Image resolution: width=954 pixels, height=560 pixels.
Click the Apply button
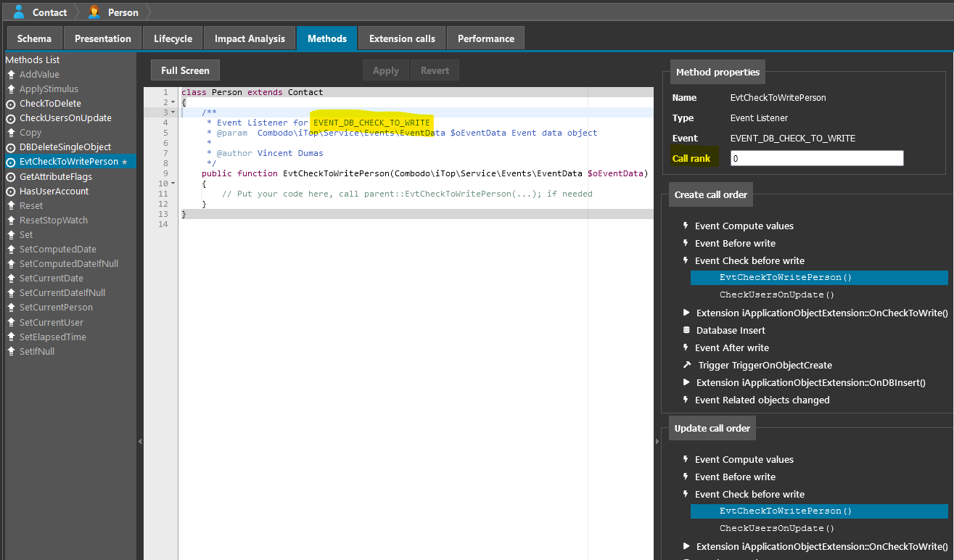coord(385,70)
